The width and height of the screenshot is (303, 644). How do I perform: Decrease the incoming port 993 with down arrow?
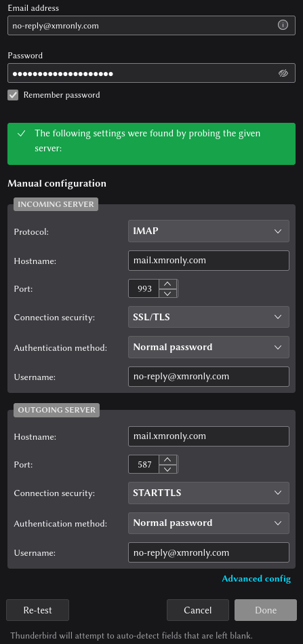click(x=167, y=293)
